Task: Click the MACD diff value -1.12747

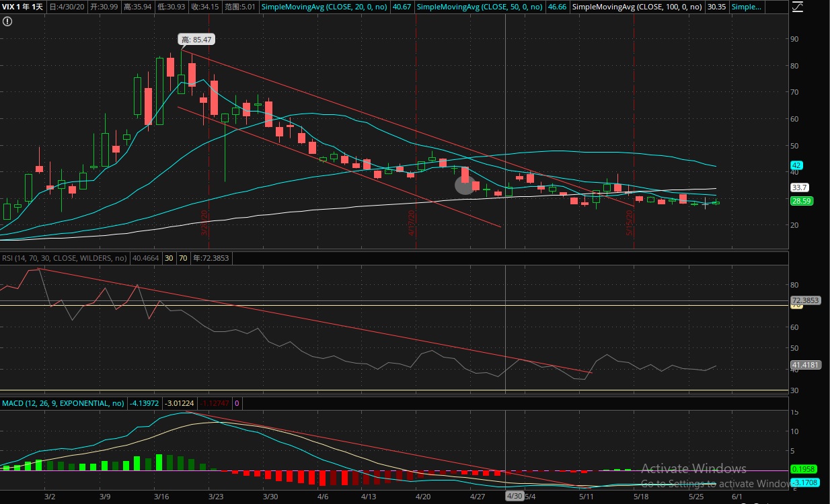Action: point(215,403)
